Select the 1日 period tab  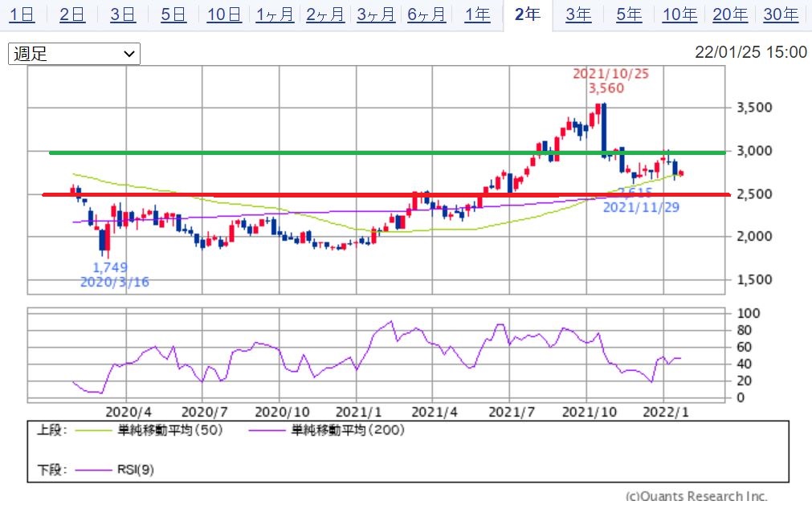[x=22, y=14]
